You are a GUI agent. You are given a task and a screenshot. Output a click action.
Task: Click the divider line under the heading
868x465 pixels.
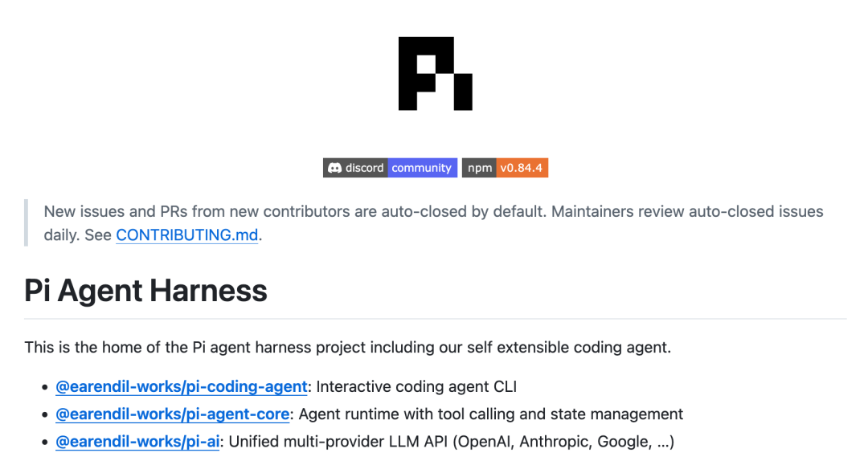coord(435,319)
